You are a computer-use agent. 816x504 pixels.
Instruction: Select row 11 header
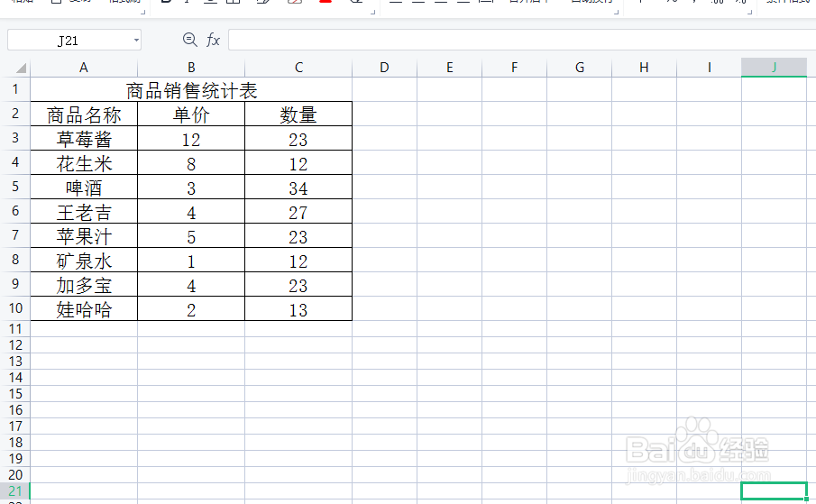(x=15, y=329)
